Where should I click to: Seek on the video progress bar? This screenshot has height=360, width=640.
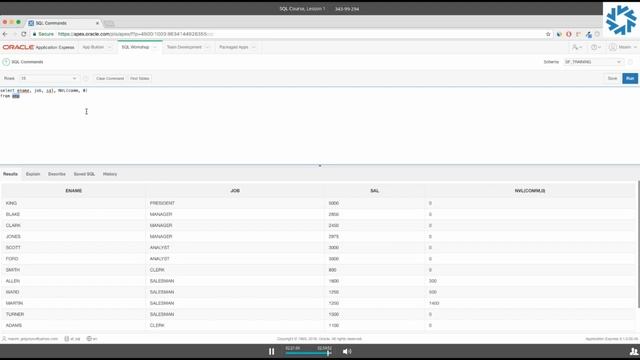click(308, 353)
